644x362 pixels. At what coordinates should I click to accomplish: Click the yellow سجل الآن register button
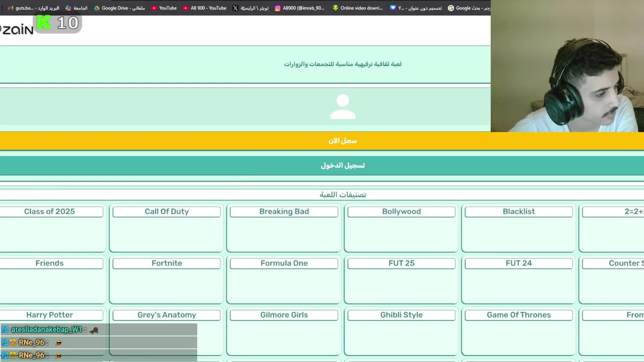322,141
